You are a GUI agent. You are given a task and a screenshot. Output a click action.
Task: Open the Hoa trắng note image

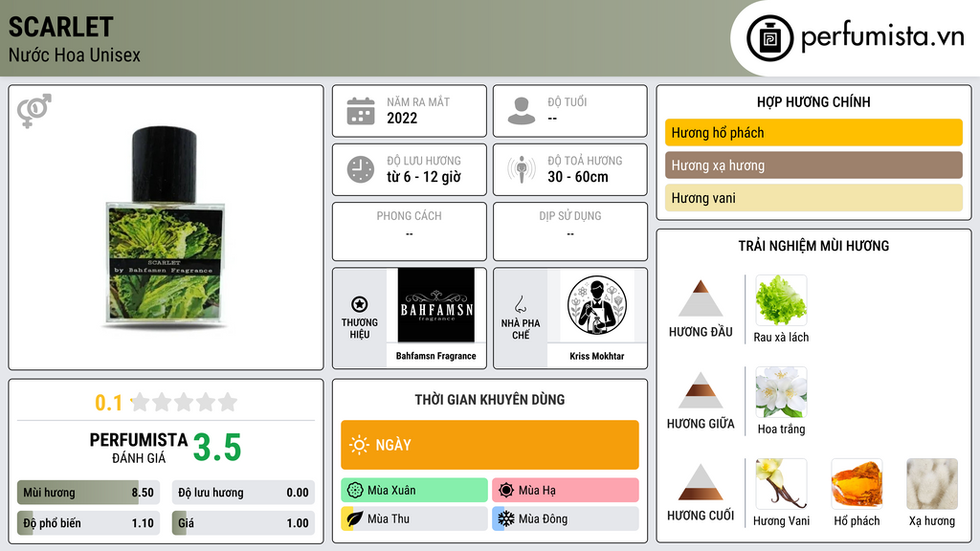click(781, 392)
